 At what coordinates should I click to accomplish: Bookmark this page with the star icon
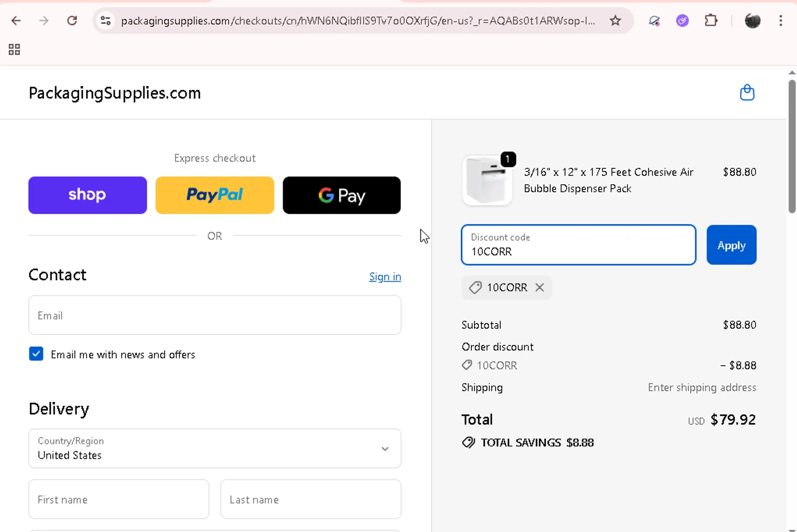[x=615, y=21]
